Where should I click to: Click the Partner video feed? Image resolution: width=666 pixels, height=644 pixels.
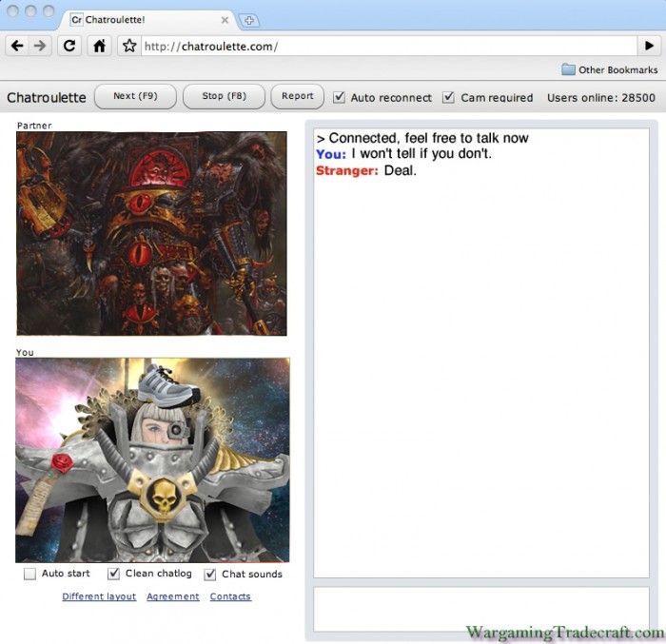click(x=151, y=233)
